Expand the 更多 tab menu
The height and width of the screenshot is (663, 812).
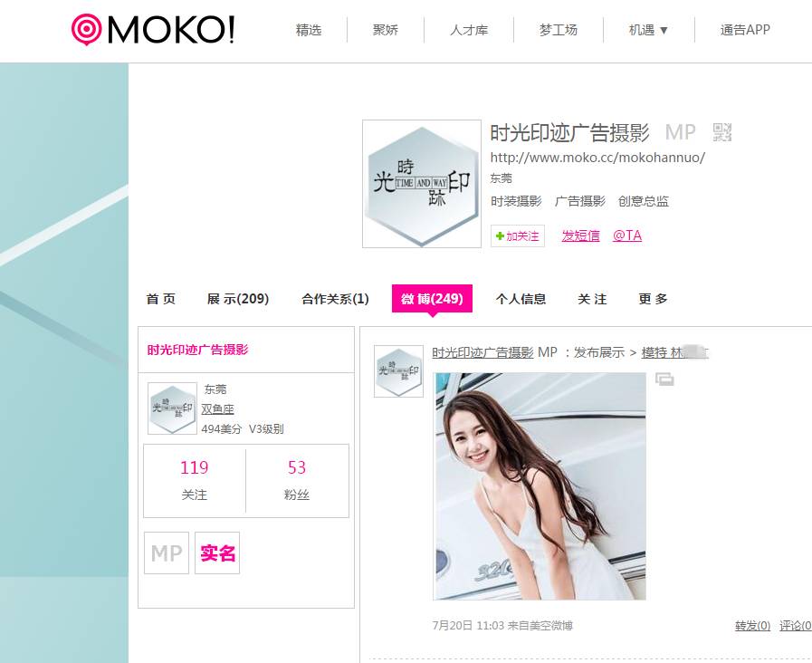click(x=653, y=299)
